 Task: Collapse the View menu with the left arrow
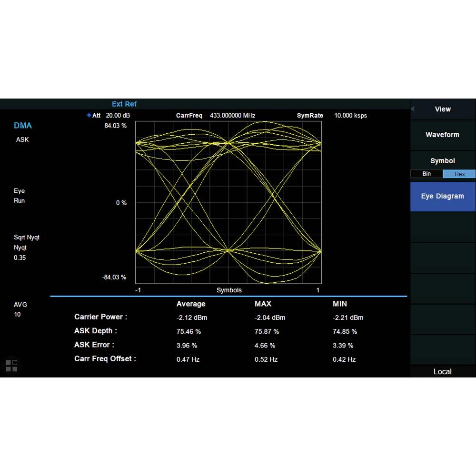(412, 108)
